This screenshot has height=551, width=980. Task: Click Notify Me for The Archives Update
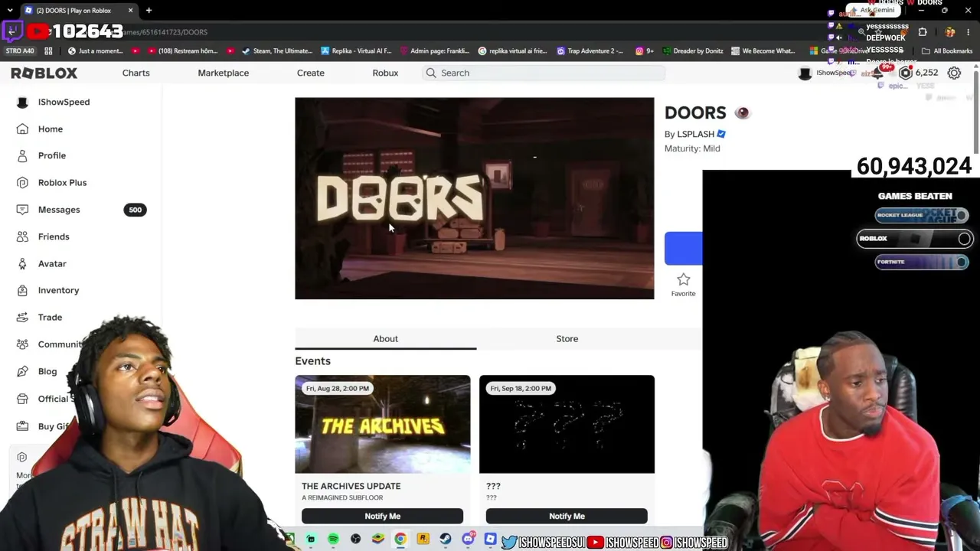382,516
